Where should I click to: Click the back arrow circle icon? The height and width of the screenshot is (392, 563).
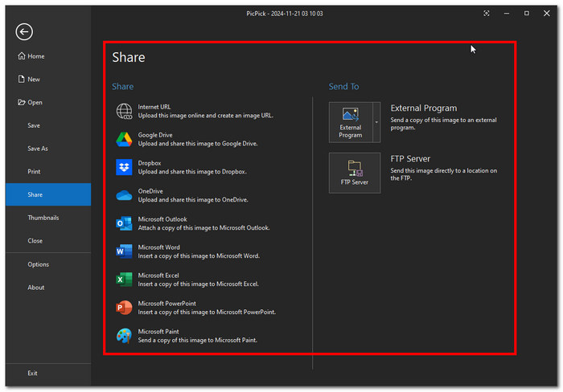pos(24,32)
